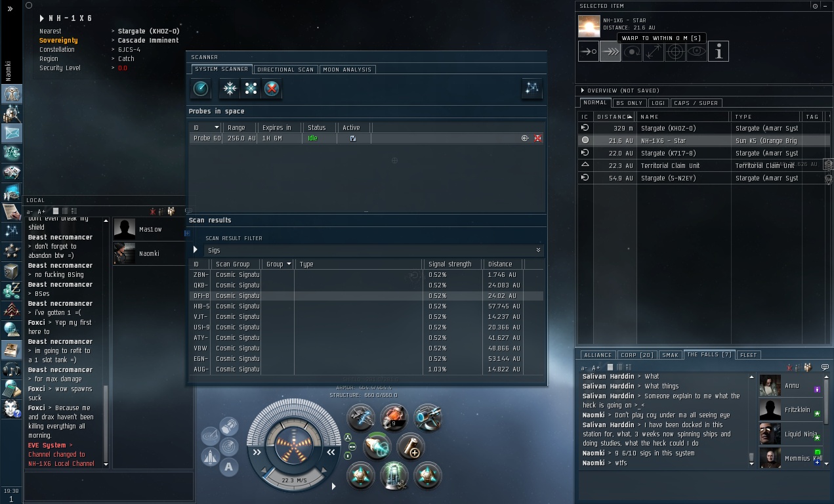Screen dimensions: 834x504
Task: Open the Assets cube icon in Neocom
Action: click(12, 270)
